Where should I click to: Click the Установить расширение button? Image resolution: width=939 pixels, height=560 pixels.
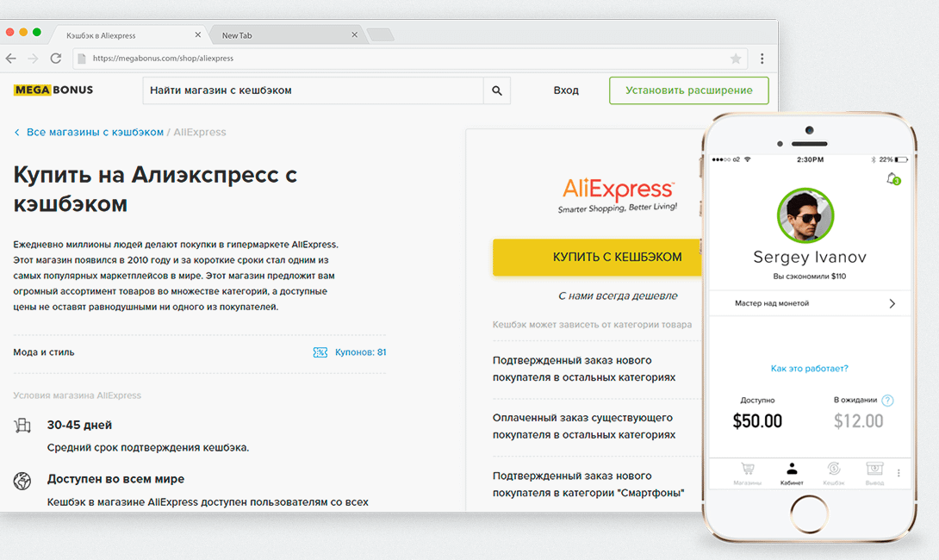688,90
